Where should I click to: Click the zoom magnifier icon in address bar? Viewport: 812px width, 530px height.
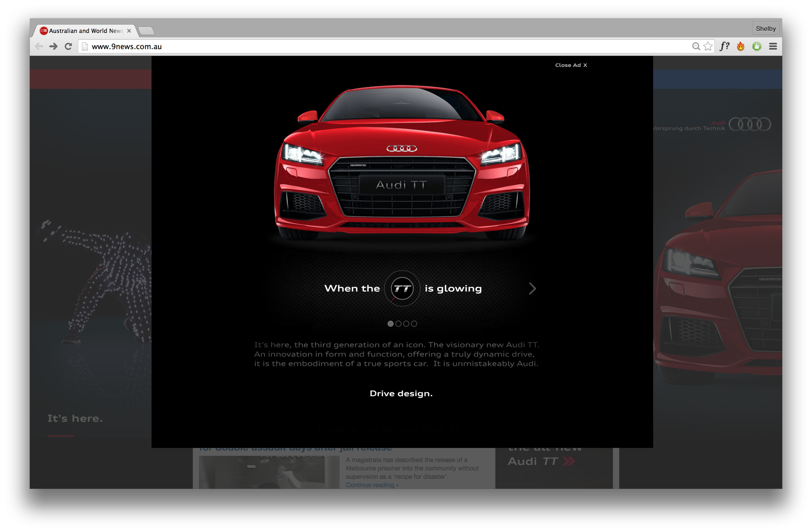pyautogui.click(x=696, y=46)
